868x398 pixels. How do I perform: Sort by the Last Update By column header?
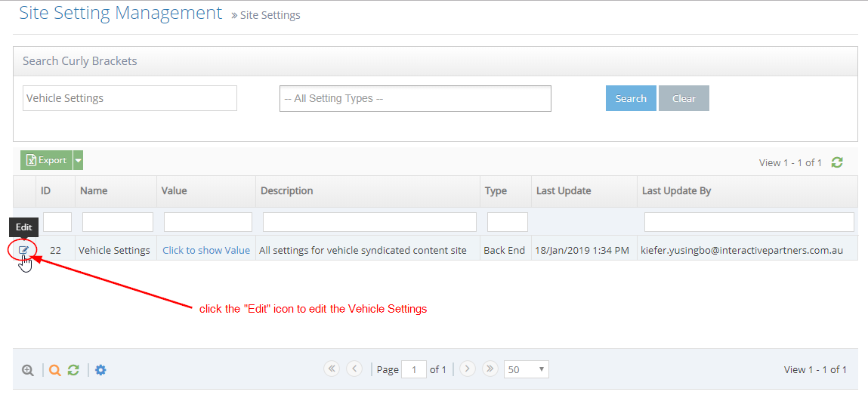[x=747, y=191]
